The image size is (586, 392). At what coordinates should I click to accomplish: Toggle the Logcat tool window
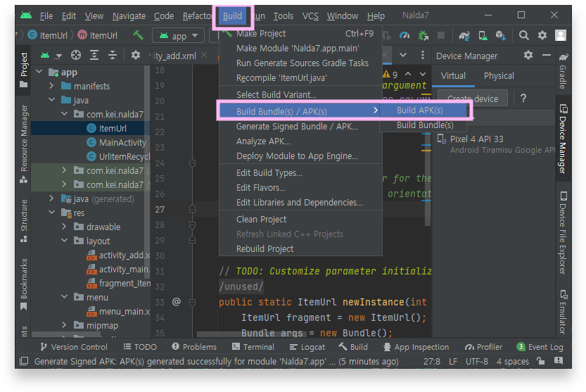307,347
